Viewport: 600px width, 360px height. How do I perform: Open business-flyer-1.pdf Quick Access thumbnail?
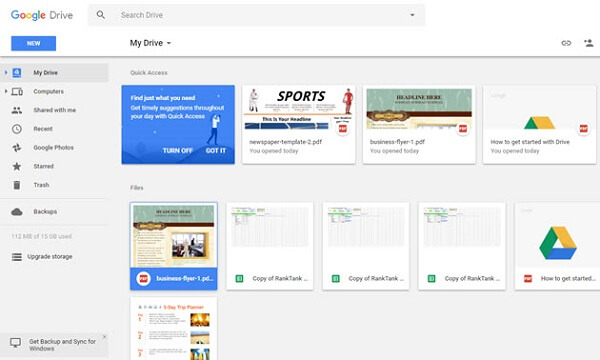[419, 109]
